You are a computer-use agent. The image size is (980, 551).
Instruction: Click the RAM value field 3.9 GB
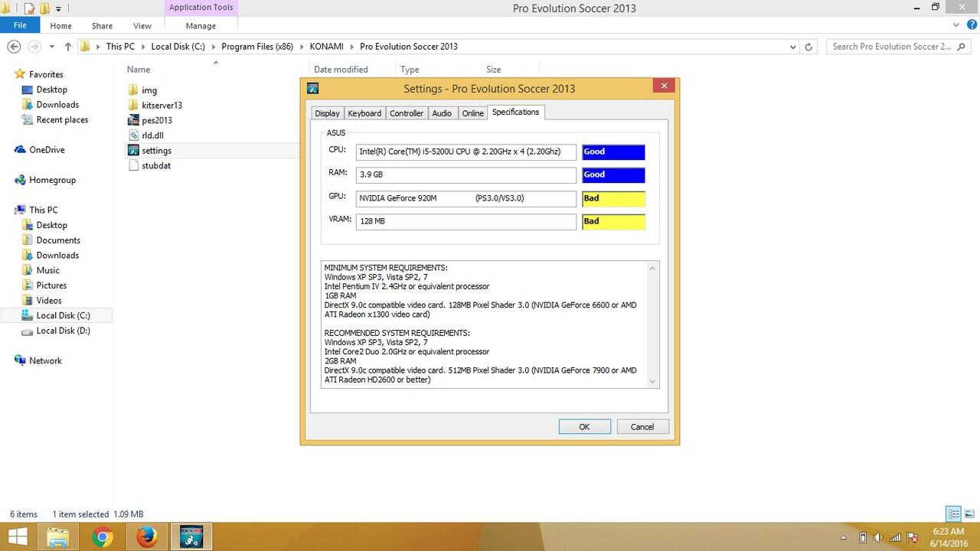465,175
